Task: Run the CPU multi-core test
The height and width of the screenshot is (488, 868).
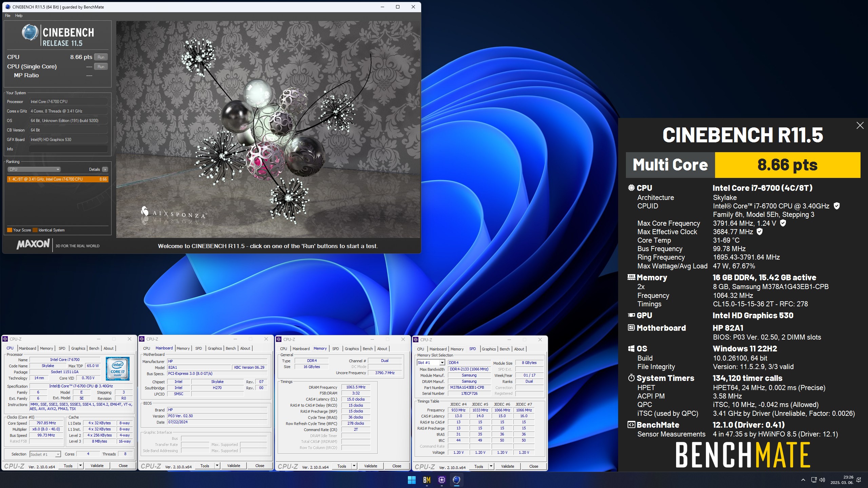Action: pos(101,57)
